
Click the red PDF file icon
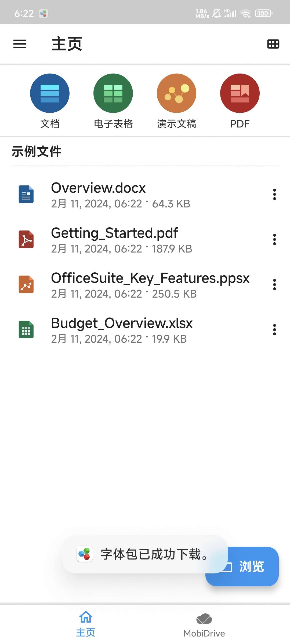click(26, 239)
